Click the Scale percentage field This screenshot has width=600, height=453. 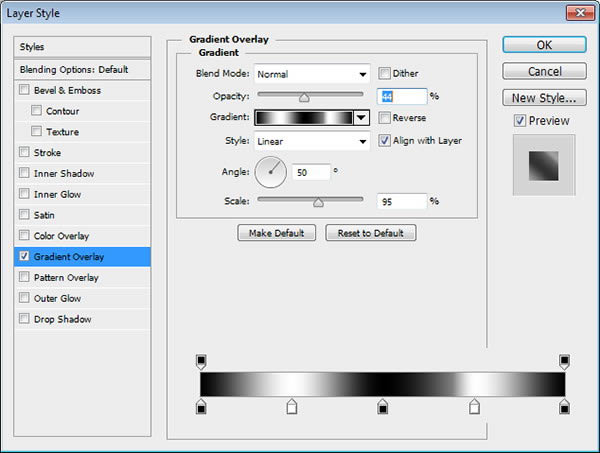(402, 201)
